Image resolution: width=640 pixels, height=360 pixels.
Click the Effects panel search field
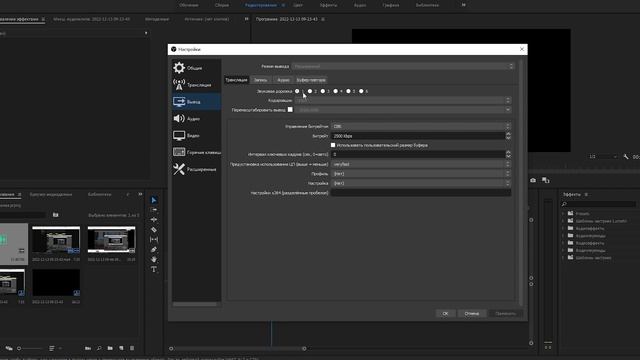[598, 204]
